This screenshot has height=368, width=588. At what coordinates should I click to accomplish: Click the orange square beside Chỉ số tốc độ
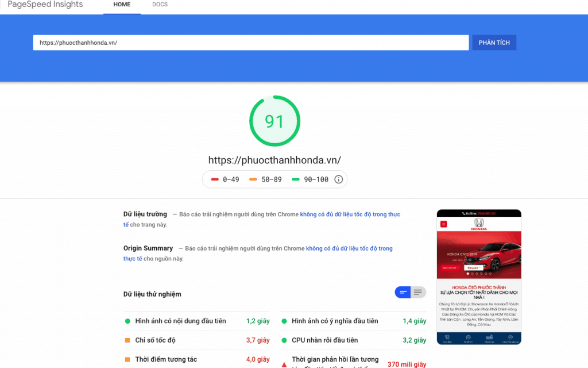coord(127,340)
